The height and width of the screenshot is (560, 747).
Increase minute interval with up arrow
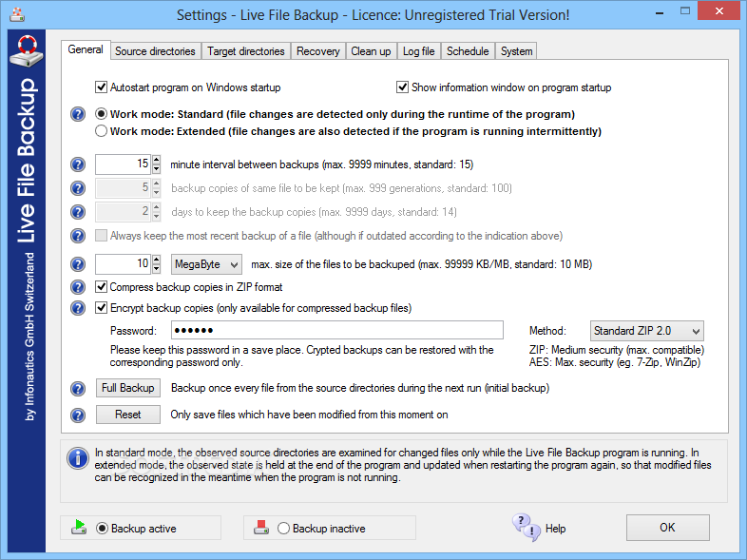coord(156,160)
